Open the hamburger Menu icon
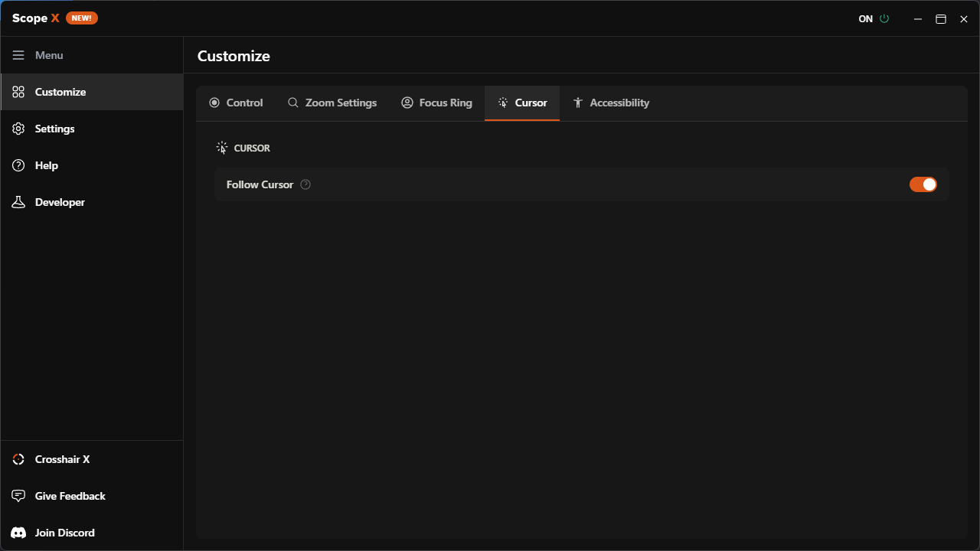The width and height of the screenshot is (980, 551). click(18, 54)
